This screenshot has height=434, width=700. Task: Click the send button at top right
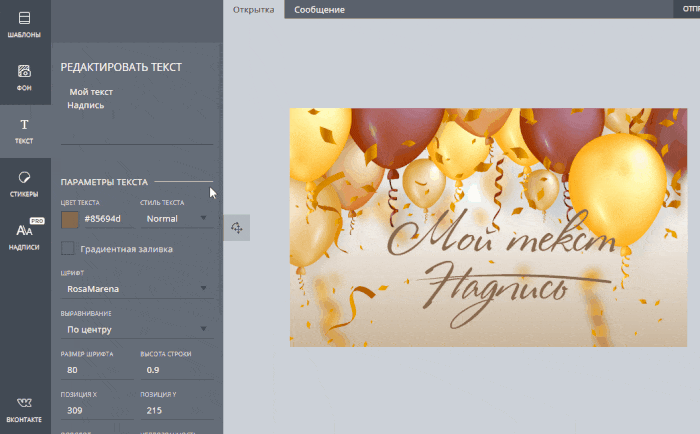[x=687, y=9]
